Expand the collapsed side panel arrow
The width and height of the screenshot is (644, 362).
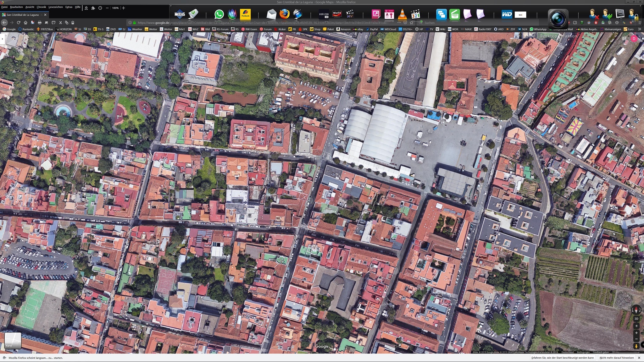click(x=2, y=39)
